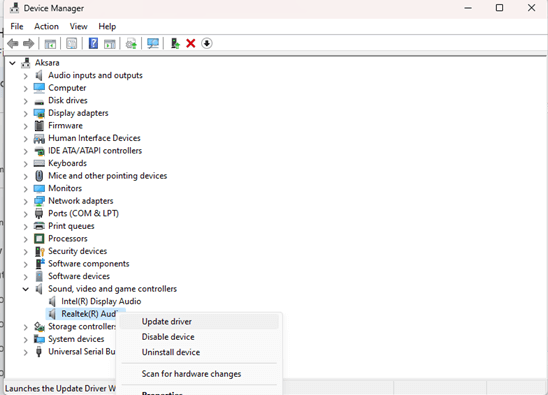Click the Network adapters icon
The width and height of the screenshot is (548, 395).
[39, 201]
